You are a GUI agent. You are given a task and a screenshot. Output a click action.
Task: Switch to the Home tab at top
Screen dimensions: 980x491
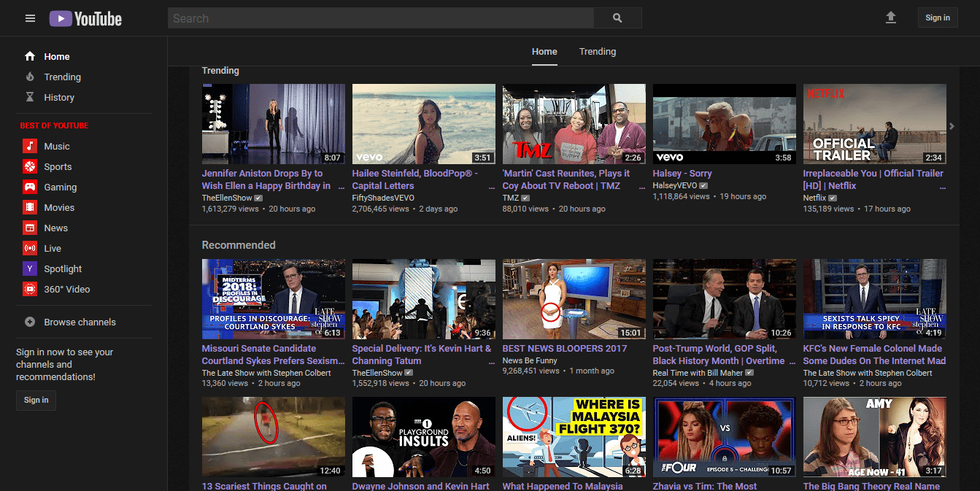544,52
